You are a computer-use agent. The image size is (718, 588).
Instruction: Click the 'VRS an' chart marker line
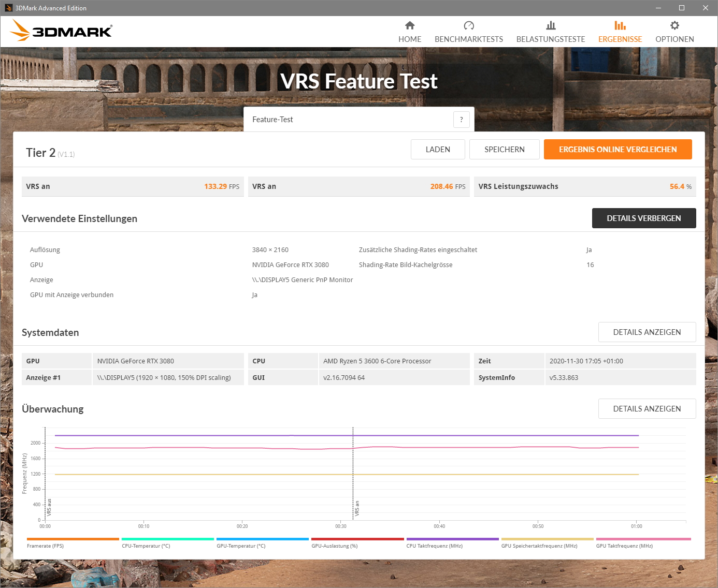pyautogui.click(x=353, y=474)
